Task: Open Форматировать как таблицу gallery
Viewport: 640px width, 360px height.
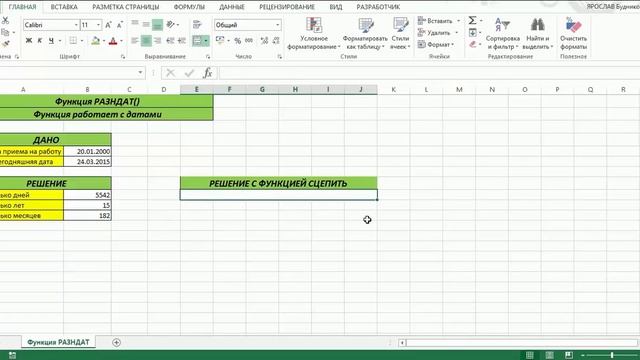Action: pos(365,33)
